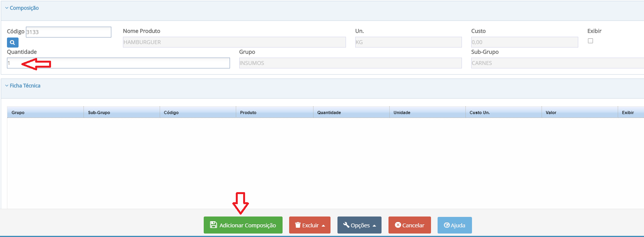Sort by the Código column header
The width and height of the screenshot is (644, 237).
click(198, 113)
